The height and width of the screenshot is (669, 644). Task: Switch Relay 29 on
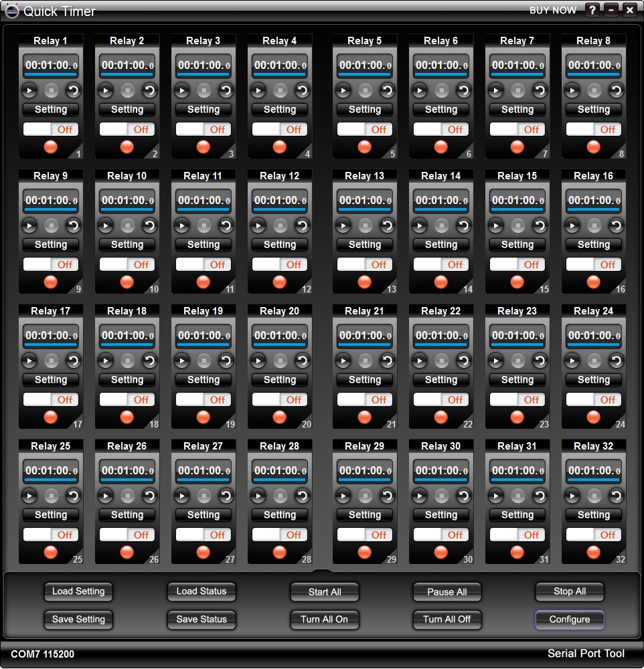(365, 535)
